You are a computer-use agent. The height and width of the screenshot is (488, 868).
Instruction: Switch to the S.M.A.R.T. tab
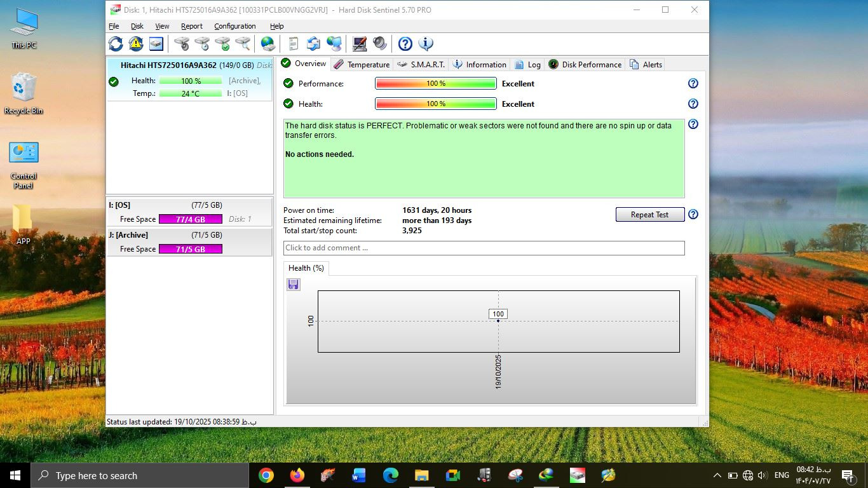point(421,64)
